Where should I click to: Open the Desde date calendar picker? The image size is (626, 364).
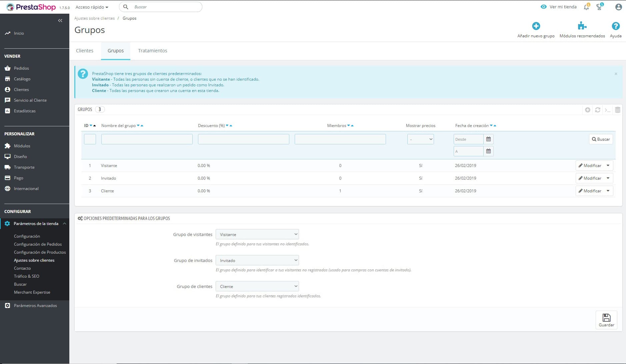pos(488,139)
